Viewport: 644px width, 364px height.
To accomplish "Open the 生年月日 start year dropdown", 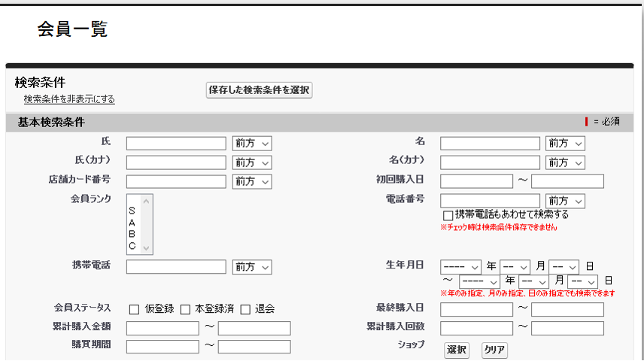I will [460, 266].
